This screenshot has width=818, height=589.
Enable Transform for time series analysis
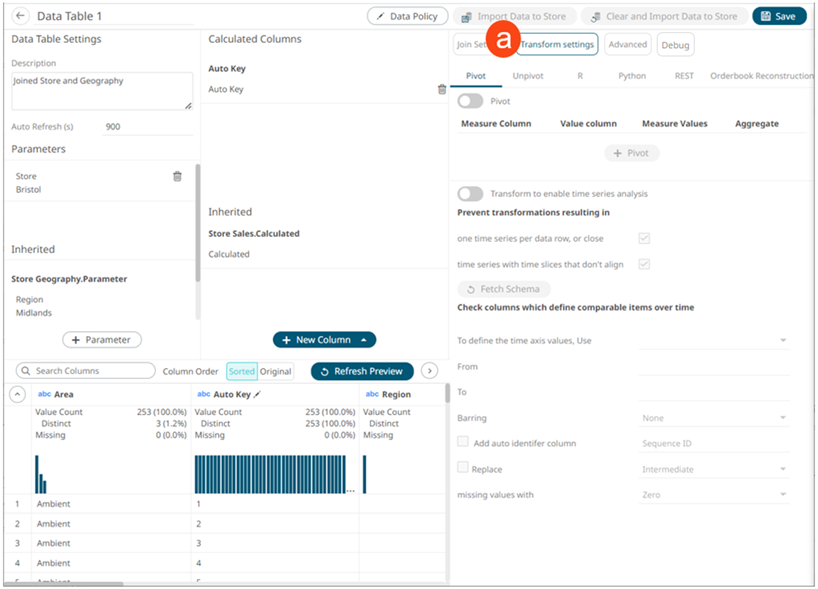point(470,194)
